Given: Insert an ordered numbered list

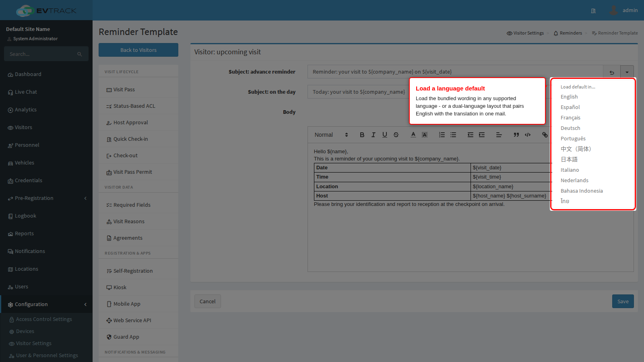Looking at the screenshot, I should [442, 135].
